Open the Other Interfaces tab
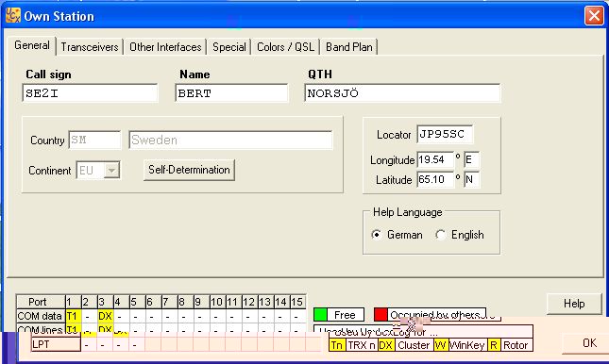 165,47
